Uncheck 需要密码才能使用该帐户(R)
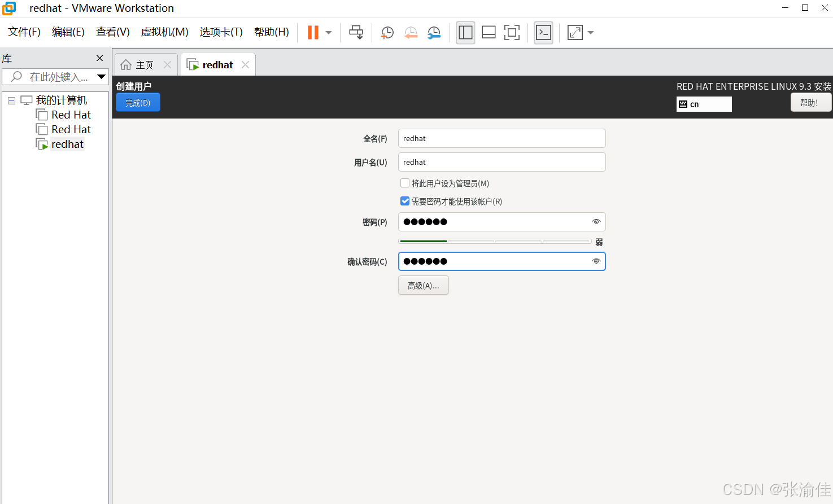Screen dimensions: 833x504 click(405, 201)
